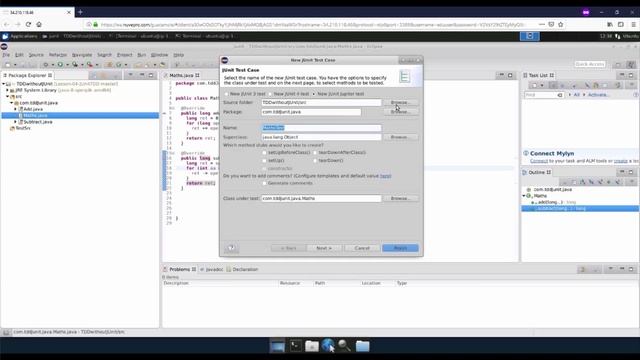
Task: Select the add(long...) method in Outline
Action: [553, 202]
